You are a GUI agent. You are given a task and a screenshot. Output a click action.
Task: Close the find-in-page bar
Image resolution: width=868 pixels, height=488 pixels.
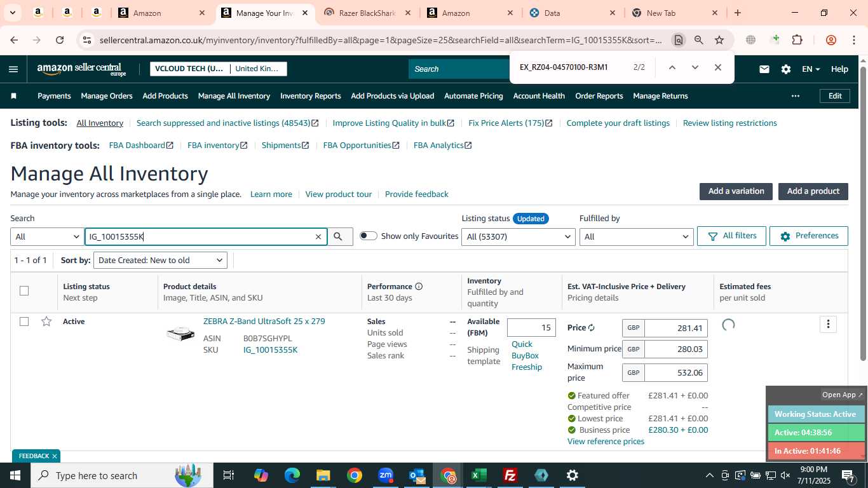(718, 67)
